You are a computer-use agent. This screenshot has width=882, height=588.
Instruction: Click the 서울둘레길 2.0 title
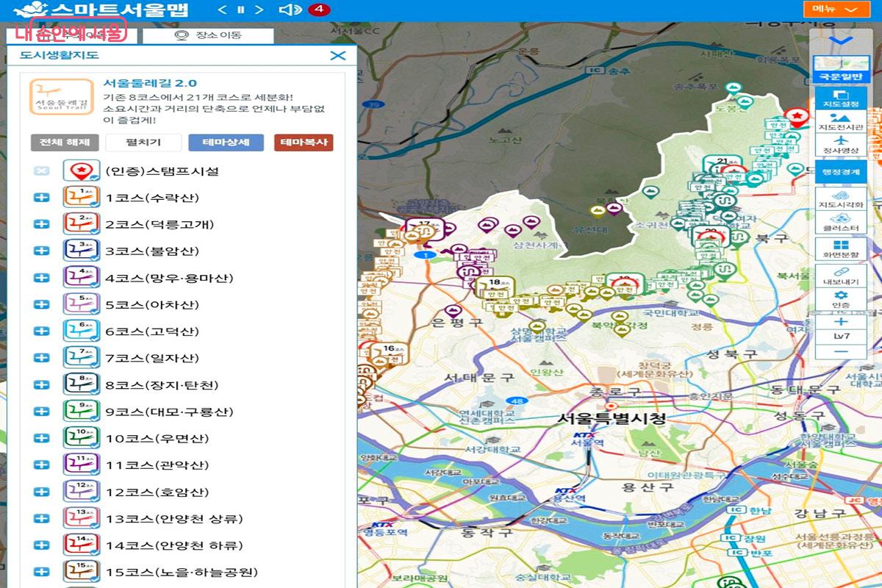[150, 83]
